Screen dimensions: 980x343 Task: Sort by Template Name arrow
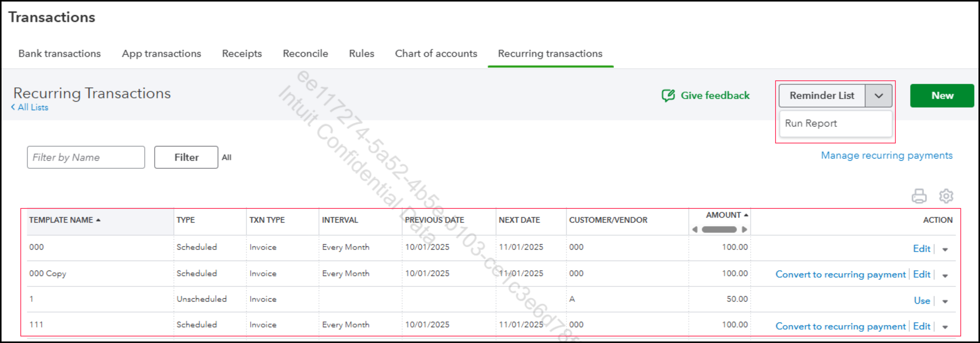coord(98,220)
